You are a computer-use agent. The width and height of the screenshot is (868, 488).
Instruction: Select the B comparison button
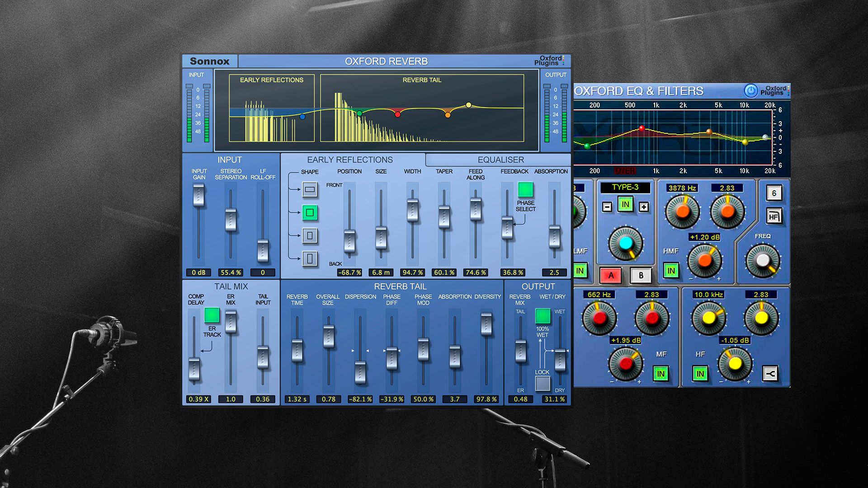pos(641,275)
